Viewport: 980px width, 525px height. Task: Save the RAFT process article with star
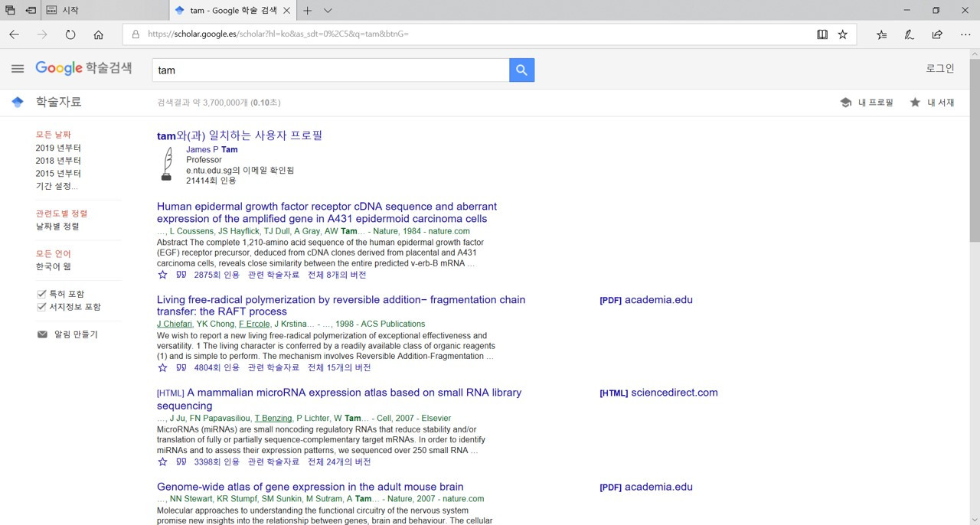click(x=162, y=368)
